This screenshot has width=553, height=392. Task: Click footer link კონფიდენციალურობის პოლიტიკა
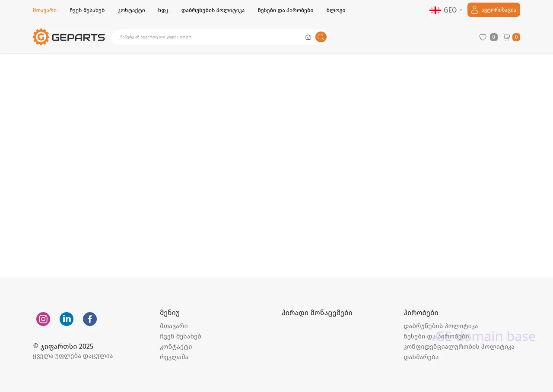click(x=459, y=347)
